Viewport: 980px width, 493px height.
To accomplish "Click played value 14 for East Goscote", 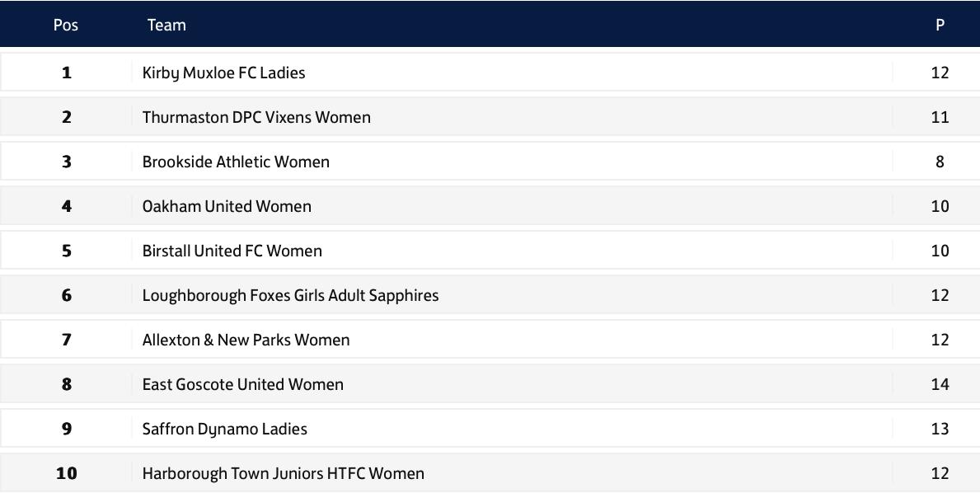I will (x=940, y=384).
